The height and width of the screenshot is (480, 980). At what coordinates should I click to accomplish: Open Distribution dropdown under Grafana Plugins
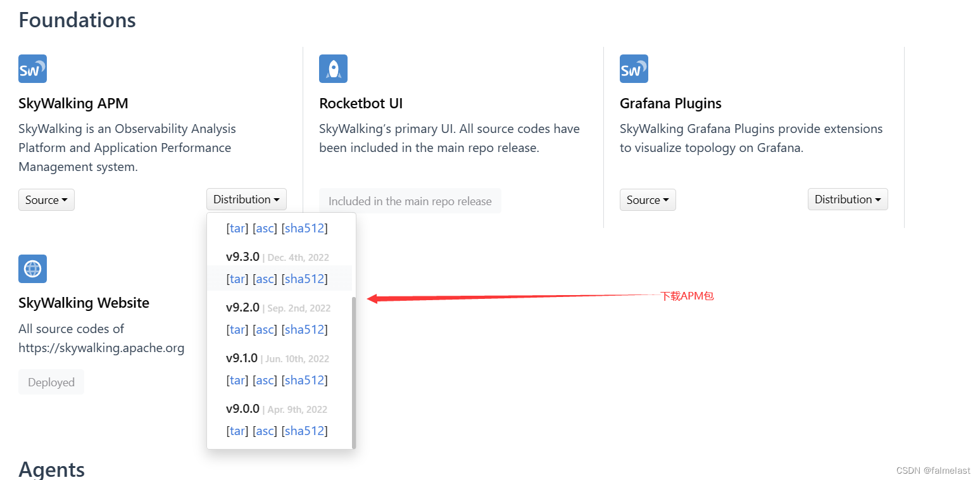[848, 199]
